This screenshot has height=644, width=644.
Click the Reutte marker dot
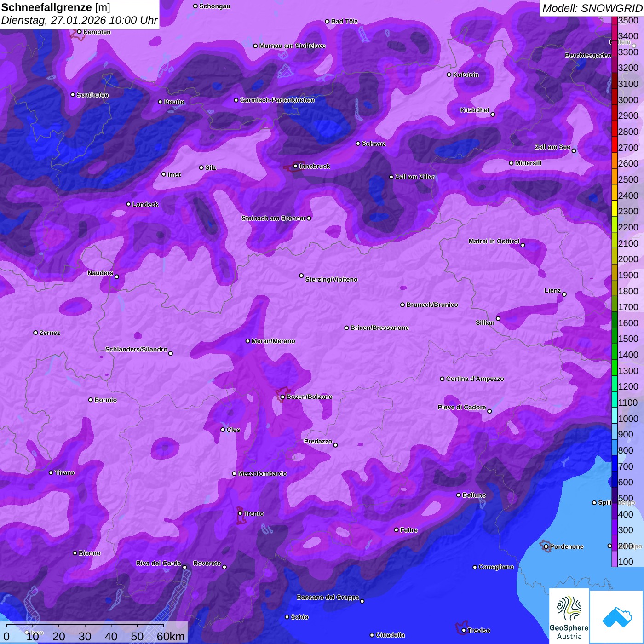tap(160, 102)
